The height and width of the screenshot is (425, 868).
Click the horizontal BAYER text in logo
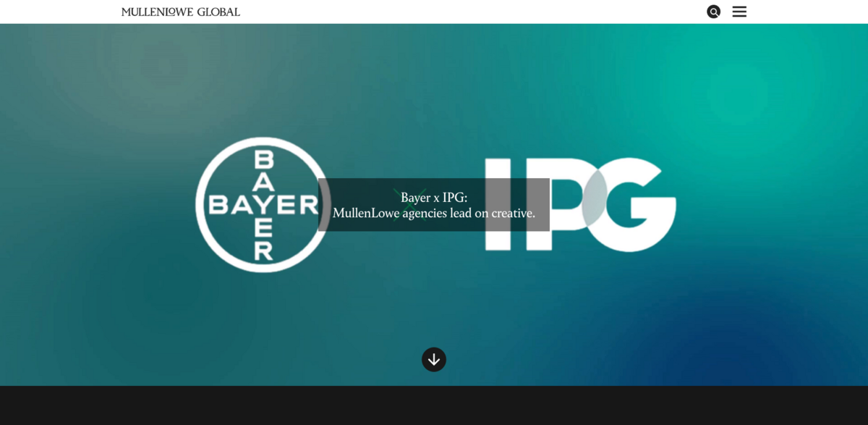[263, 205]
